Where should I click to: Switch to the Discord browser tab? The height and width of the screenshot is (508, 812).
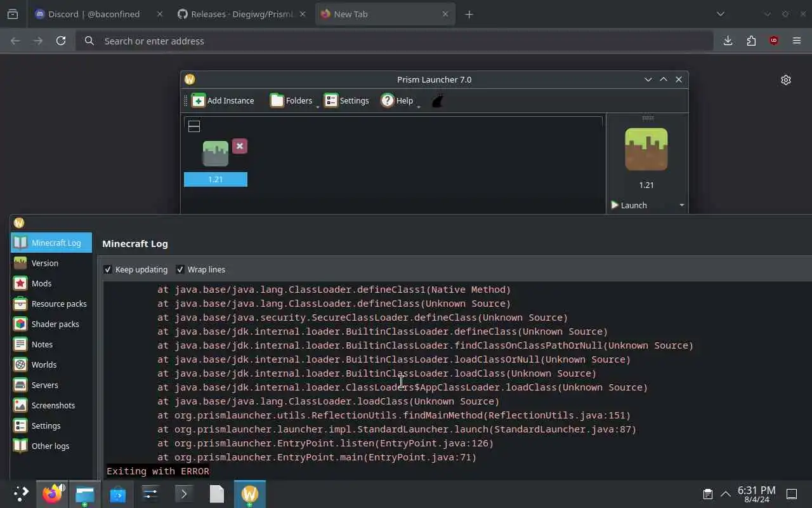[x=98, y=14]
